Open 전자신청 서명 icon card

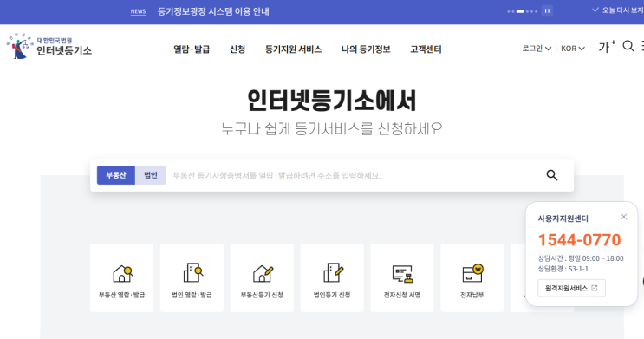[401, 277]
